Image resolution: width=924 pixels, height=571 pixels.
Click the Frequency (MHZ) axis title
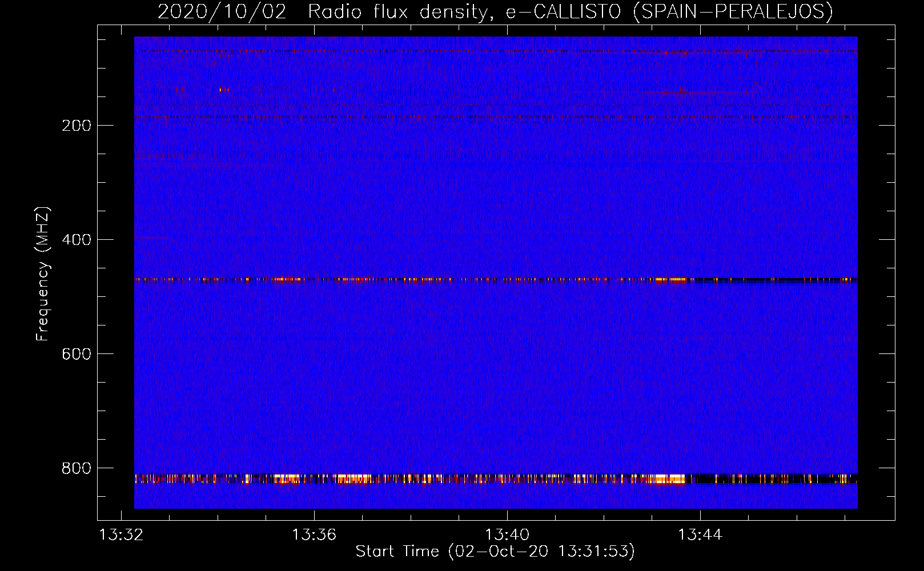[x=43, y=274]
